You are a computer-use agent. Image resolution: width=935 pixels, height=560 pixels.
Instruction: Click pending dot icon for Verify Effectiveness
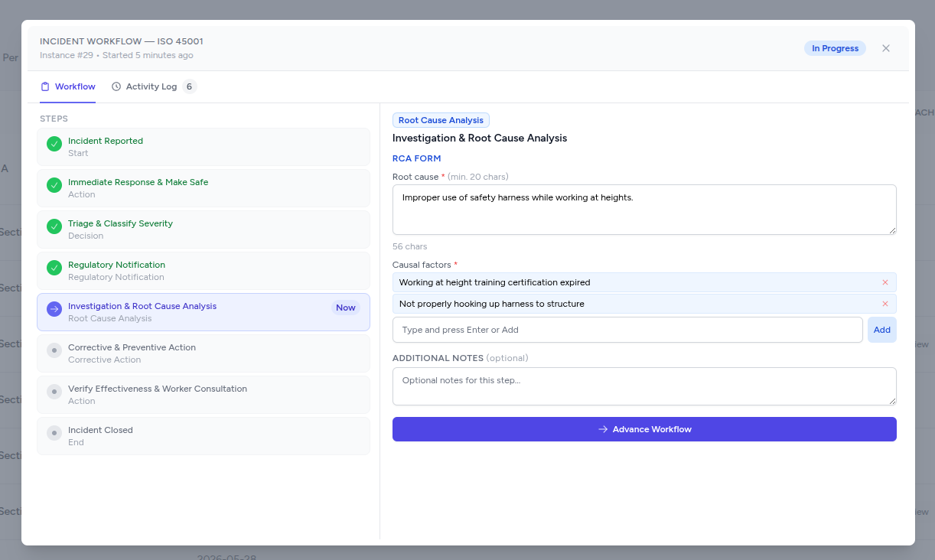coord(54,392)
